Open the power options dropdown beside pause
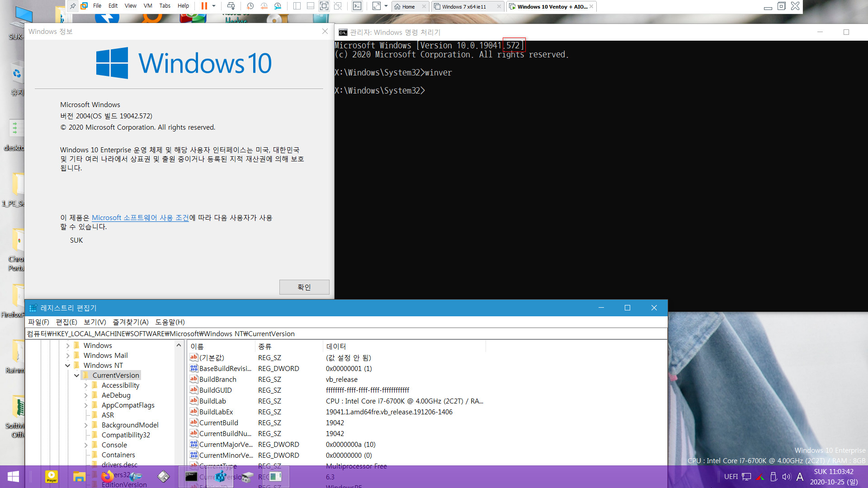 click(214, 6)
